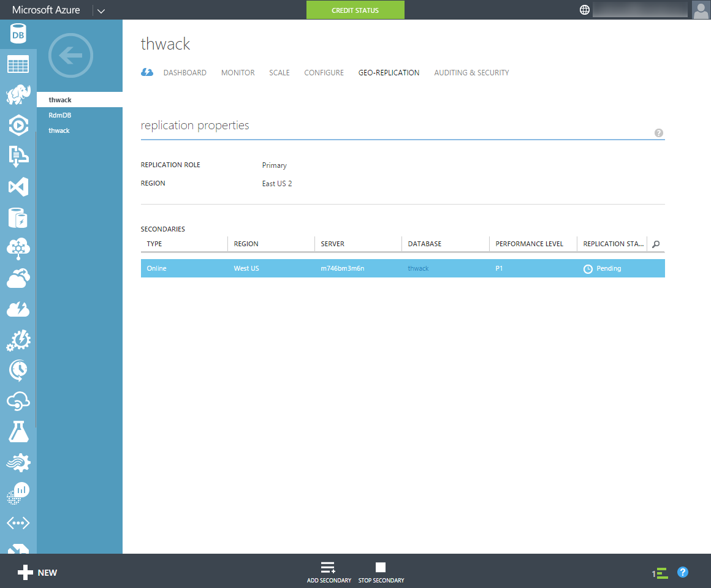Click the CREDIT STATUS button
Viewport: 711px width, 588px height.
[355, 10]
